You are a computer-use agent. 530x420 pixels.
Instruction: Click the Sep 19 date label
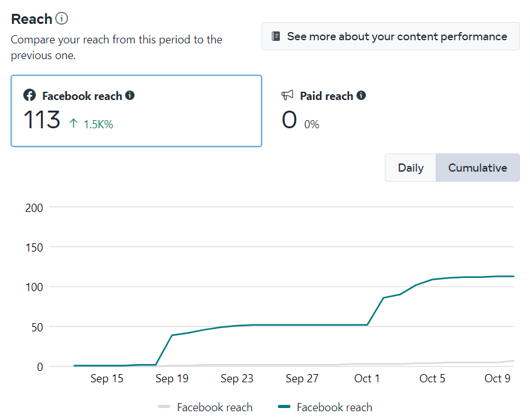point(172,379)
